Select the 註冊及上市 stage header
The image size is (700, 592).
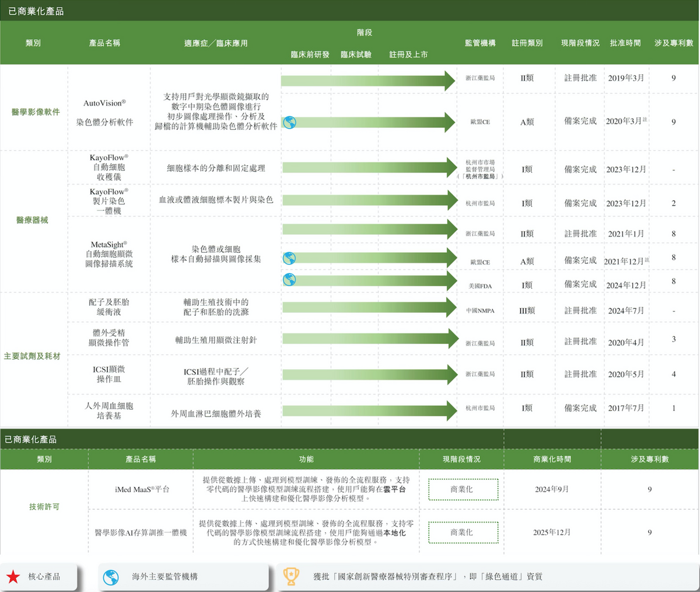(x=408, y=54)
